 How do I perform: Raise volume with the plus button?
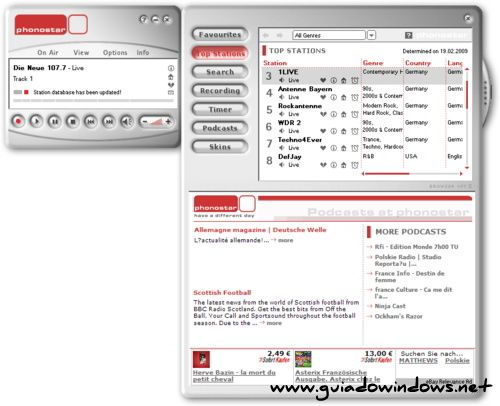point(168,122)
